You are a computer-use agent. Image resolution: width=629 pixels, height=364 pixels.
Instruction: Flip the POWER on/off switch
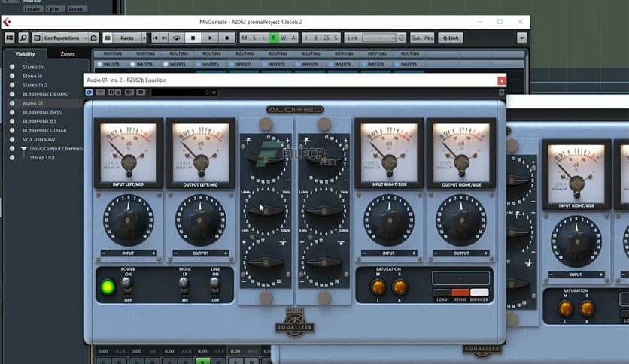coord(126,285)
